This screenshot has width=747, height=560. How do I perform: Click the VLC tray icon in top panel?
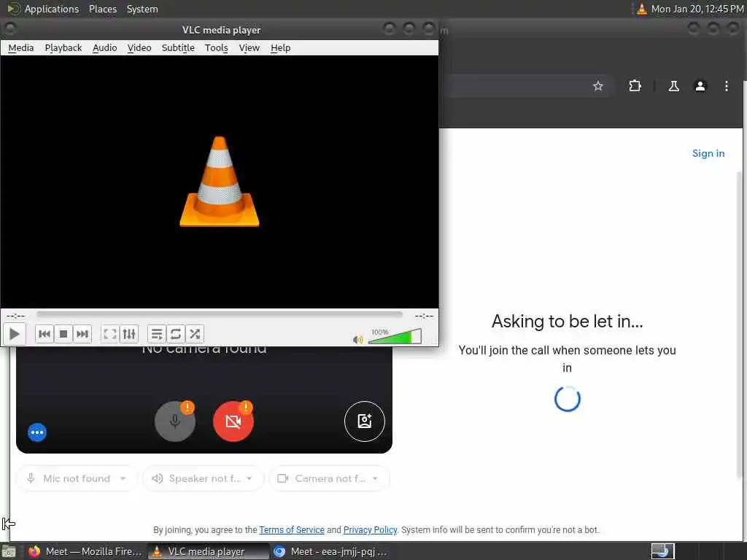(641, 9)
